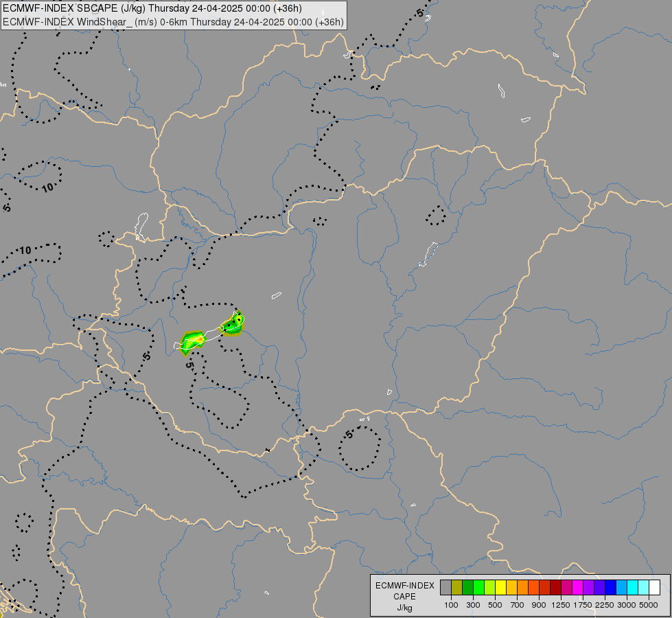
Task: Click the olive swatch in CAPE legend
Action: (x=457, y=588)
